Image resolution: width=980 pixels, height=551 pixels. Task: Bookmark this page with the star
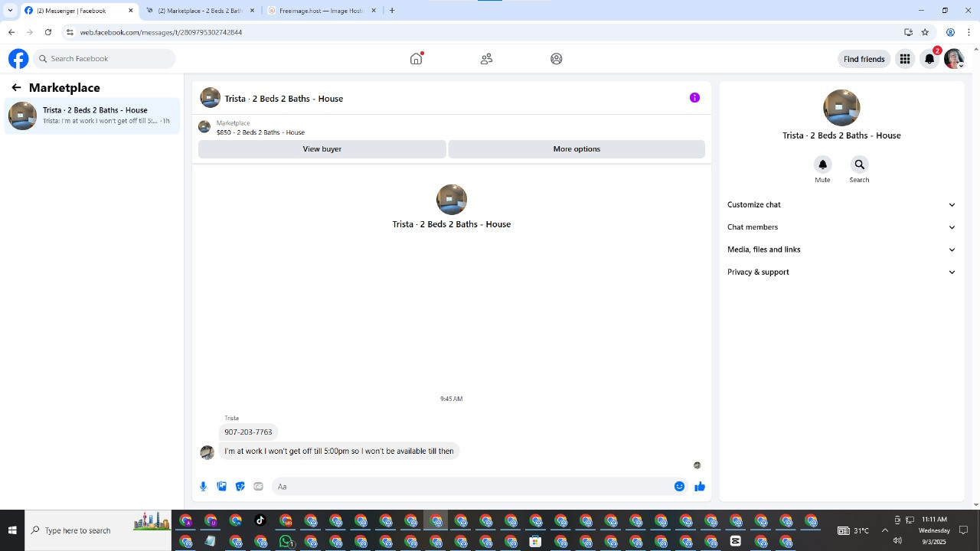pos(925,32)
